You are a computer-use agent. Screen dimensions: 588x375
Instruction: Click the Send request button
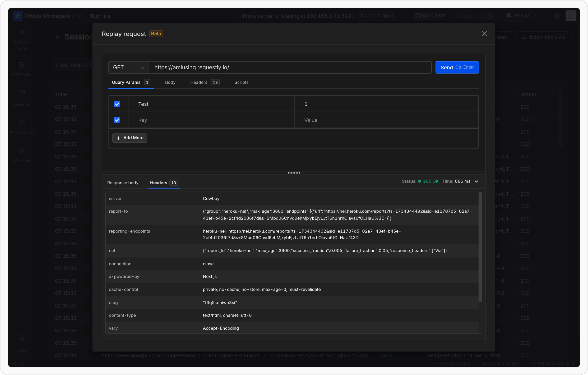[457, 67]
